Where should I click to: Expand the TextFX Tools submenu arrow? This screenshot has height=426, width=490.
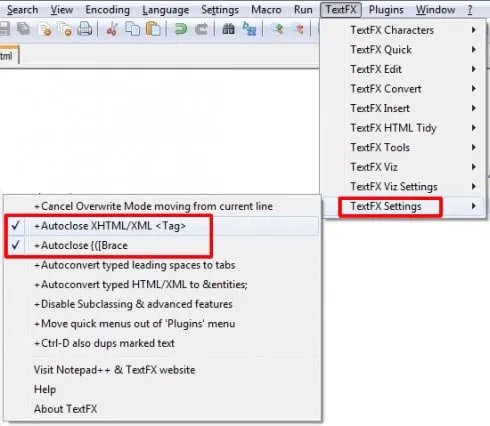(x=474, y=148)
